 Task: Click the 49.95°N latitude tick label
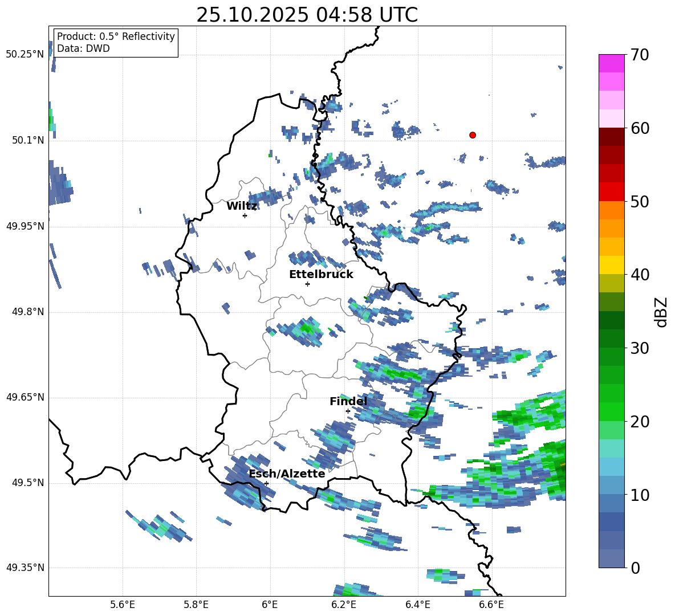click(25, 226)
